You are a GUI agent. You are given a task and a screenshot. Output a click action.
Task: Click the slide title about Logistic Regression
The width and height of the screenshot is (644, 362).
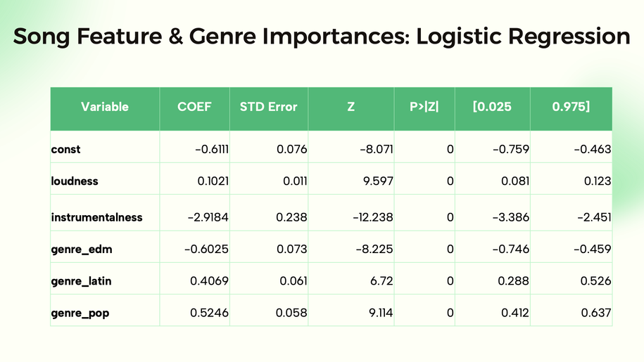point(322,37)
